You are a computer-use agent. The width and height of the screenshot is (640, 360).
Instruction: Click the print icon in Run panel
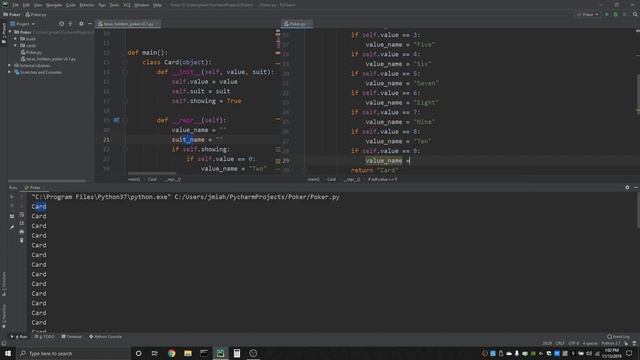click(22, 232)
